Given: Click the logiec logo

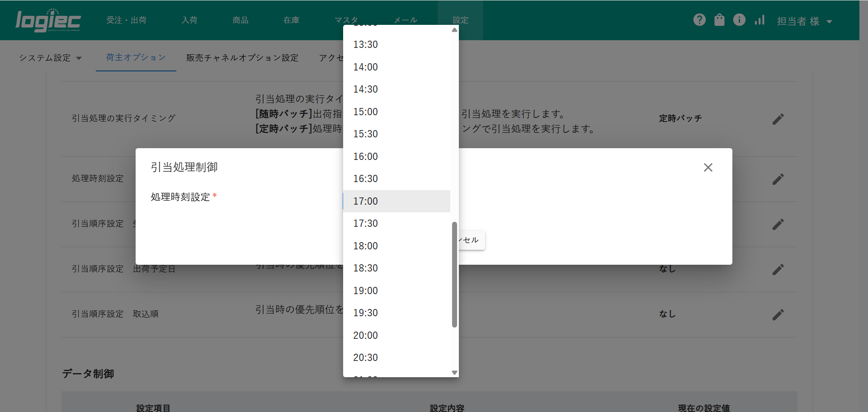Looking at the screenshot, I should pos(48,20).
